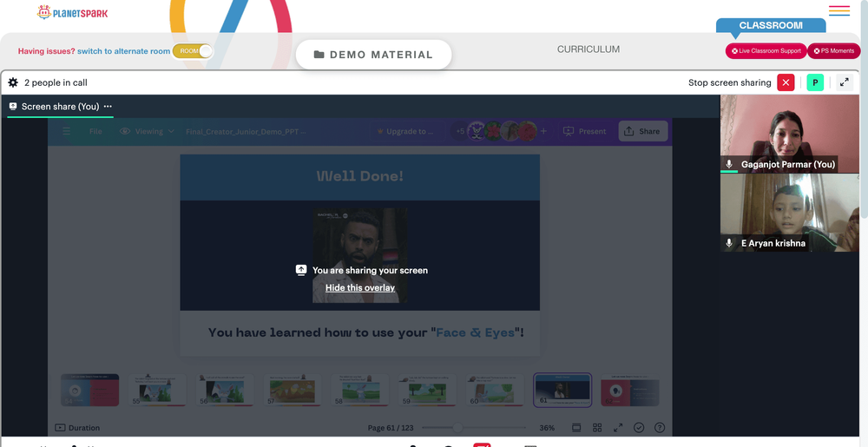Open the Viewing mode dropdown
The height and width of the screenshot is (447, 868).
point(148,131)
